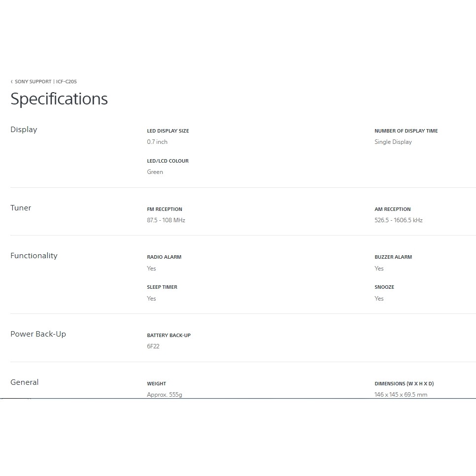Screen dimensions: 476x476
Task: Click the BUZZER ALARM label
Action: (393, 257)
